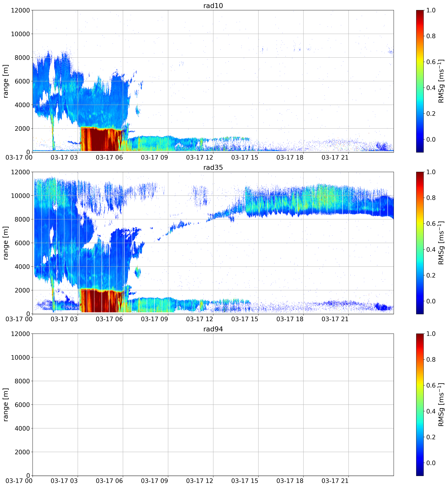The image size is (448, 487).
Task: Click the 0.0 label on rad94 colorbar
Action: 431,463
